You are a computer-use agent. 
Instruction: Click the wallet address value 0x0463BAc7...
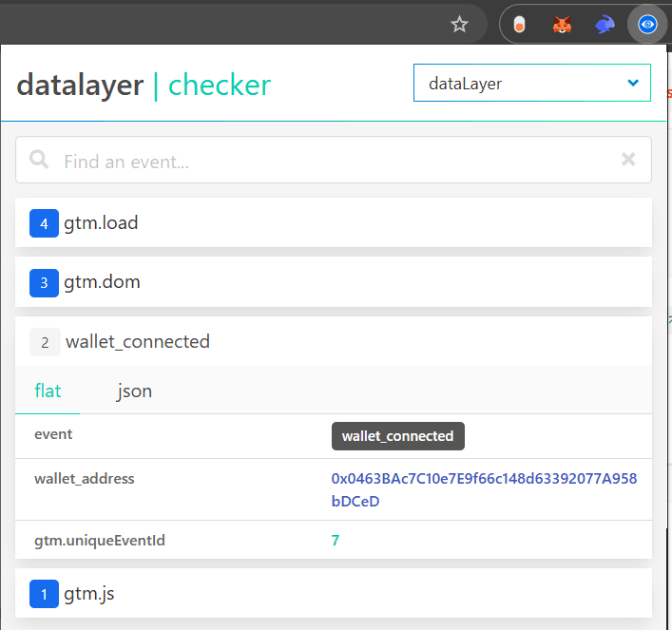coord(484,489)
